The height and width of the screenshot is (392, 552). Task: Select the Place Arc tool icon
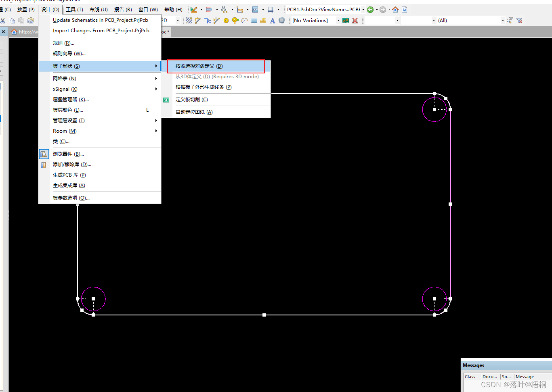click(x=244, y=21)
